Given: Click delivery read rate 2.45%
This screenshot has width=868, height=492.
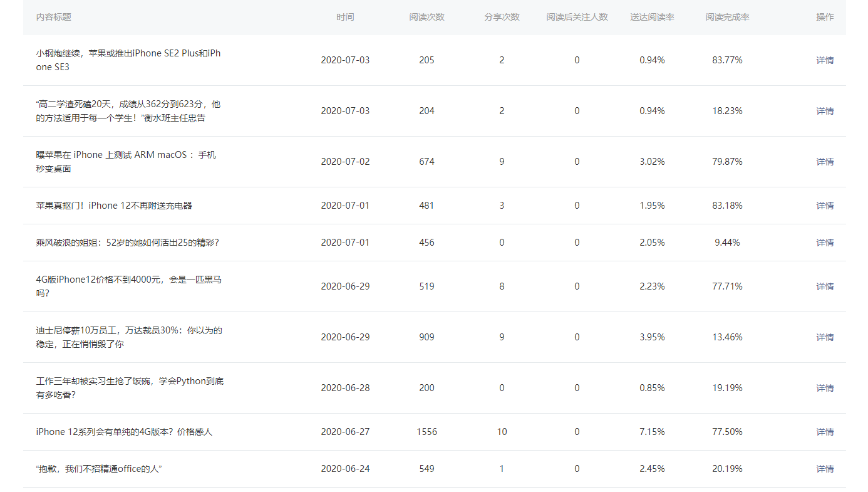Looking at the screenshot, I should point(652,469).
